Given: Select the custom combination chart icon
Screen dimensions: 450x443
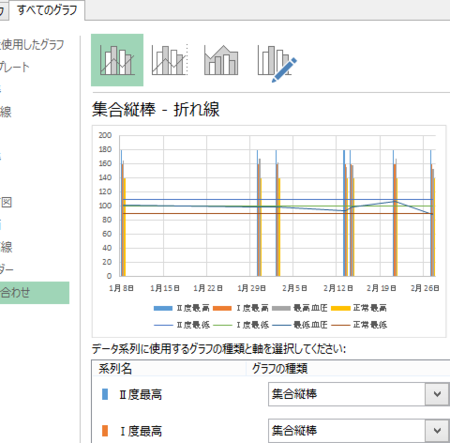Looking at the screenshot, I should click(x=277, y=63).
